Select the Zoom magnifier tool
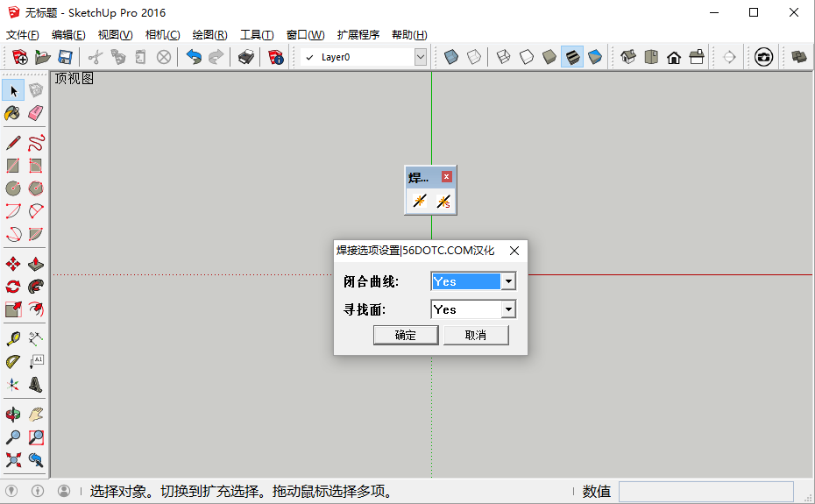The image size is (815, 504). pos(13,437)
